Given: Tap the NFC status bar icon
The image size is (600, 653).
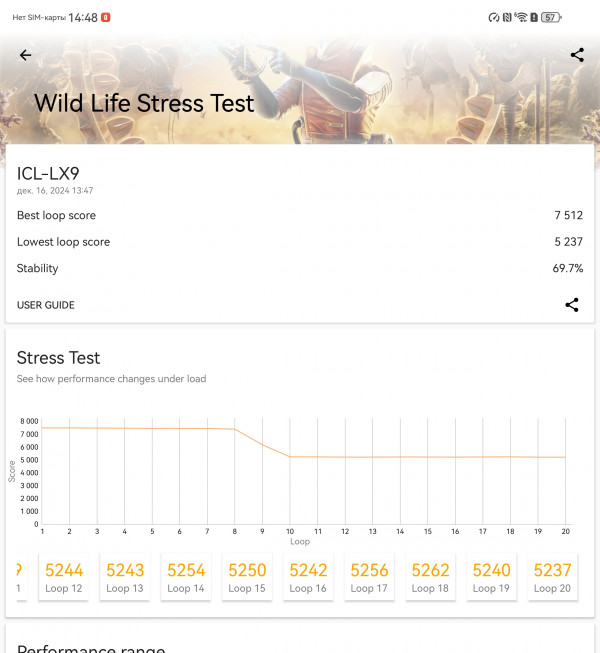Looking at the screenshot, I should tap(507, 17).
